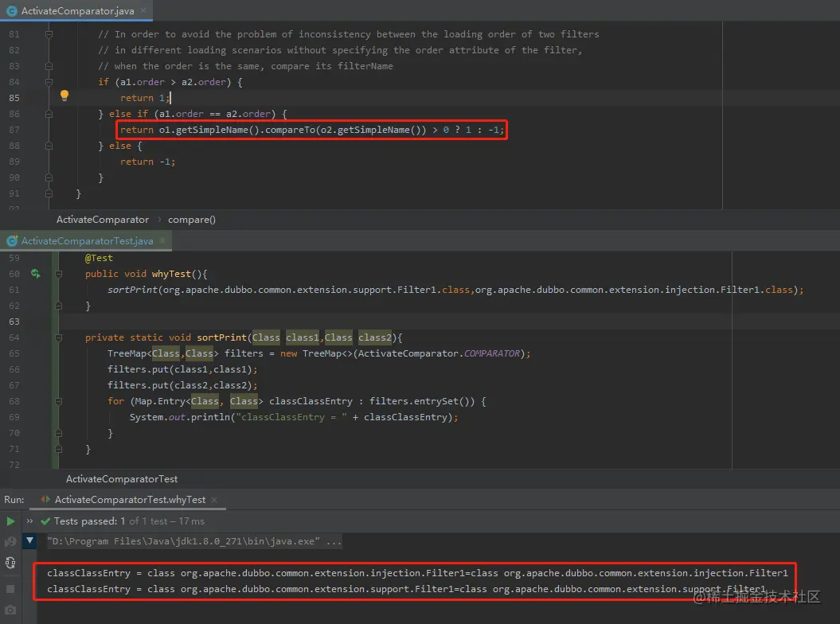Click the run test gutter icon beside whyTest()
Viewport: 840px width, 624px height.
[x=35, y=274]
